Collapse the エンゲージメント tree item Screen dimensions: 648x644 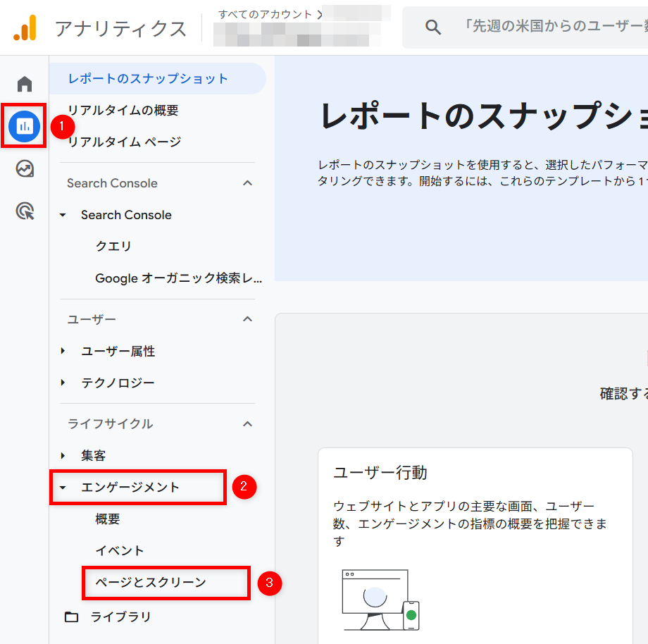(63, 488)
